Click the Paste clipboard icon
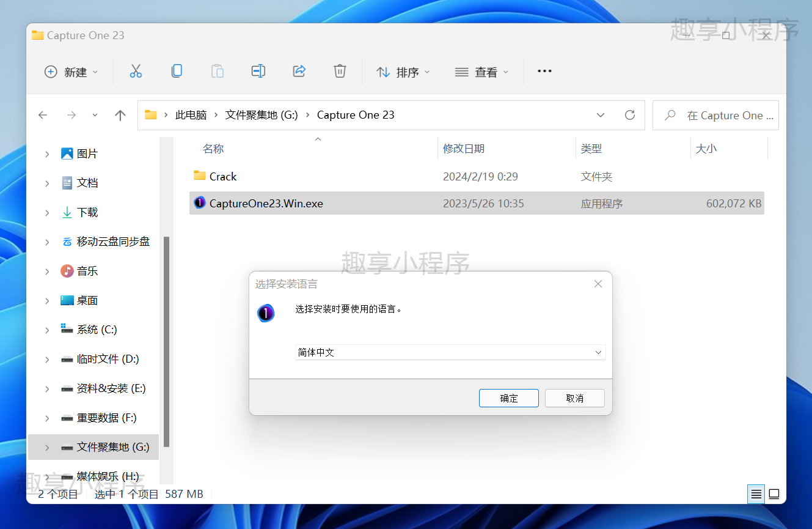The height and width of the screenshot is (529, 812). pyautogui.click(x=218, y=72)
